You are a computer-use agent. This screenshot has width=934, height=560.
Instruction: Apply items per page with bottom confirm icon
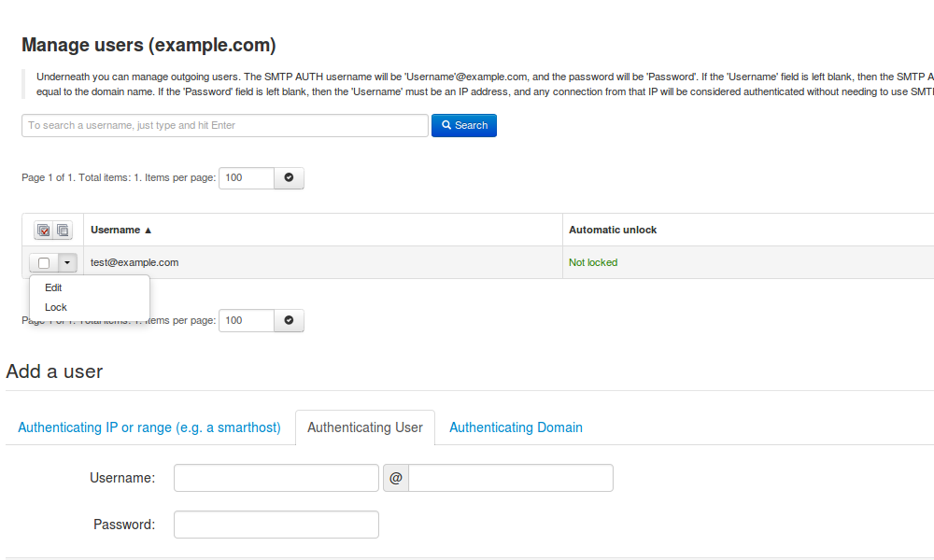(289, 321)
